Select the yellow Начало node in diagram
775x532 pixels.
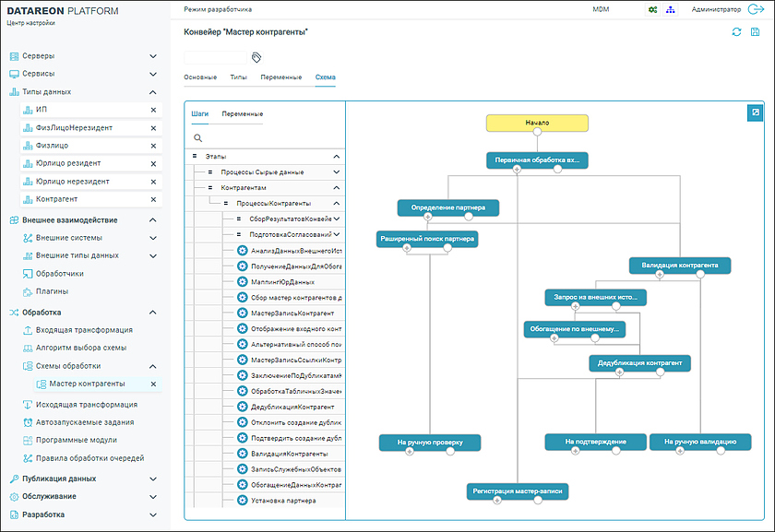click(536, 123)
